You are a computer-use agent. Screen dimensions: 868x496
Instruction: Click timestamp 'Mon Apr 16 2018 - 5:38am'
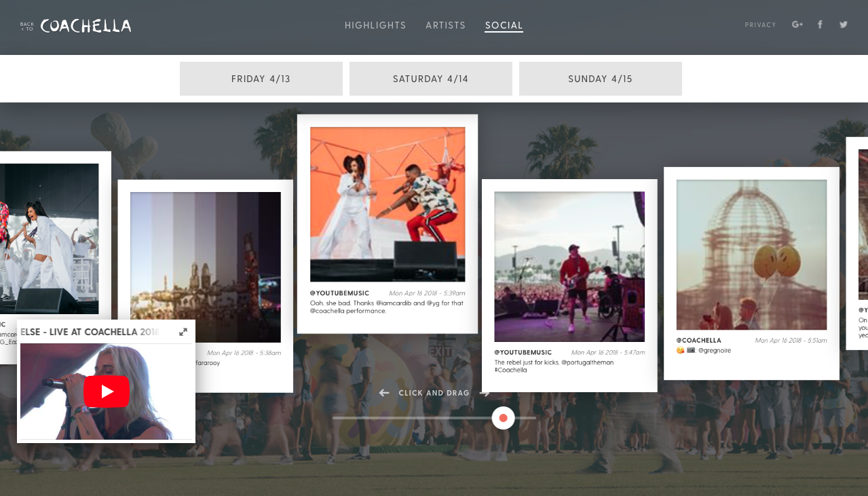click(x=244, y=353)
